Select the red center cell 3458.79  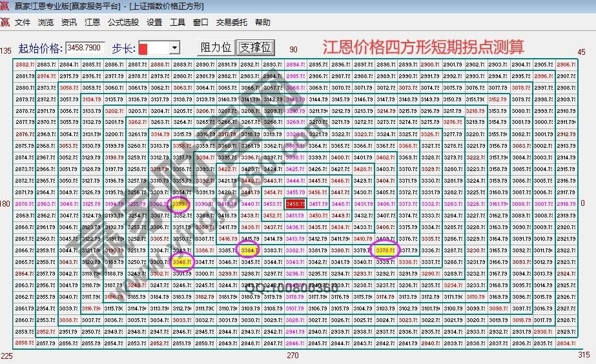(x=295, y=204)
